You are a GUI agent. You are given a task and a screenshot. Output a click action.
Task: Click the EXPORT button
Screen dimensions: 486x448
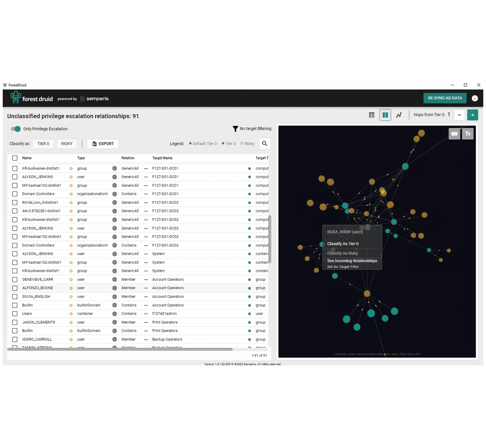click(103, 144)
